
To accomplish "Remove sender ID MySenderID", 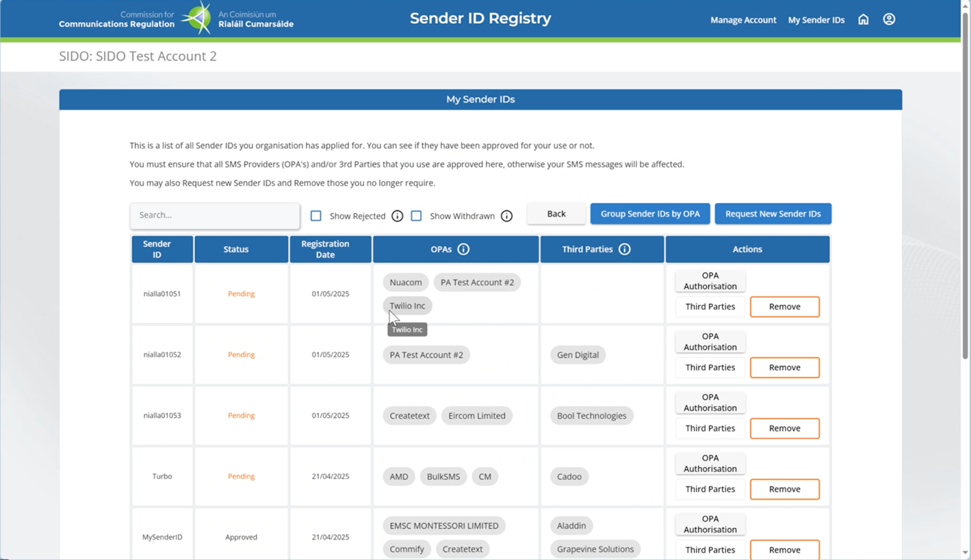I will coord(785,550).
